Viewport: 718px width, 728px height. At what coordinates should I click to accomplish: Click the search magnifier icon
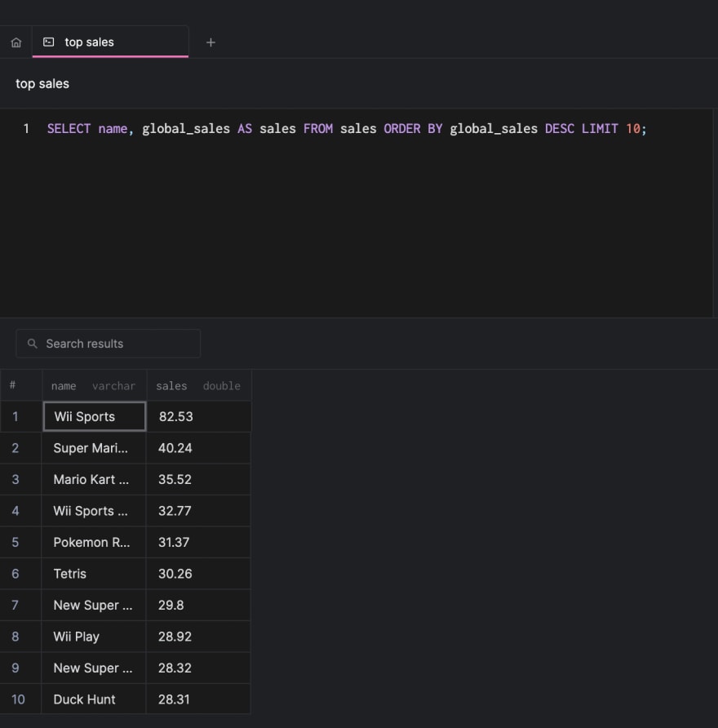(32, 344)
